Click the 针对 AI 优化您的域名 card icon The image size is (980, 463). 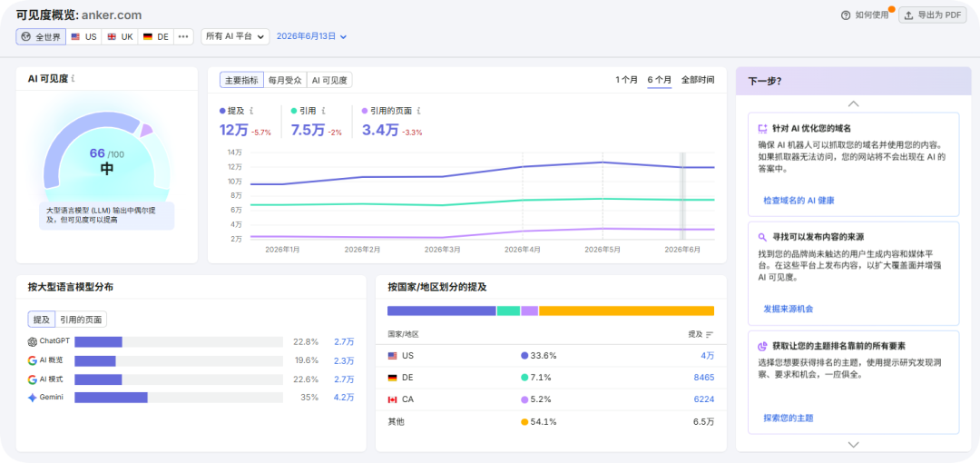[x=762, y=128]
